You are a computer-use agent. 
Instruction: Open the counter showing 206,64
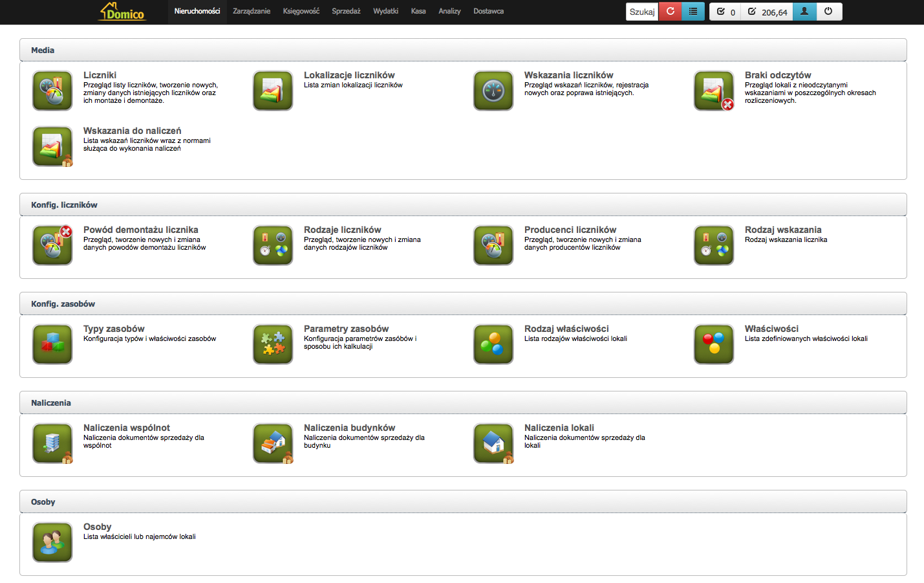point(768,12)
